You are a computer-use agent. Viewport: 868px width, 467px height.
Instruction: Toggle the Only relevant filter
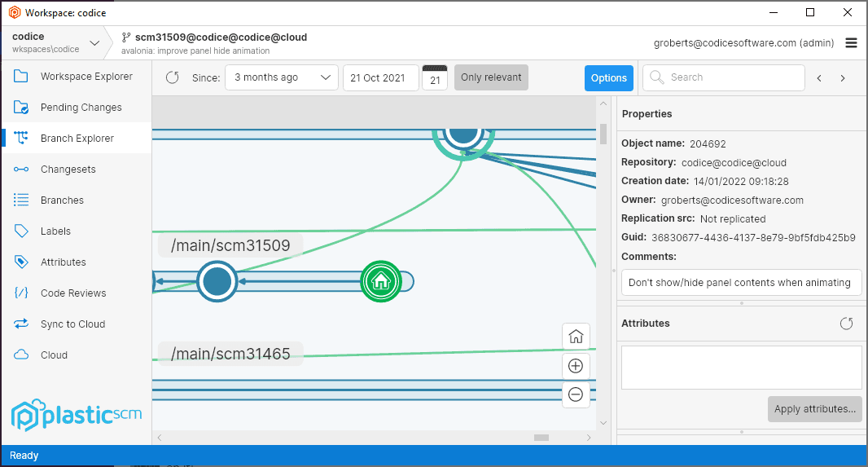point(491,77)
